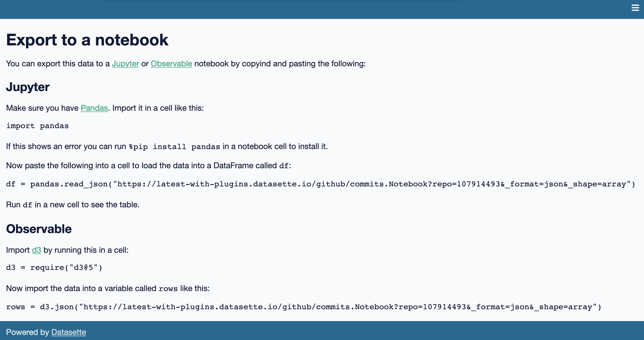Click the Pandas documentation link
Image resolution: width=644 pixels, height=340 pixels.
94,108
